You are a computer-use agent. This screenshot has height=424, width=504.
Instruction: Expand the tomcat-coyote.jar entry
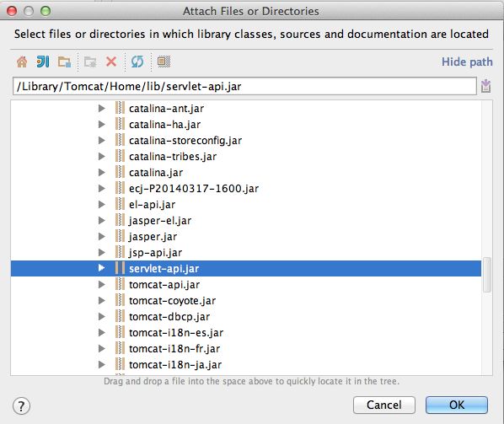pos(102,301)
